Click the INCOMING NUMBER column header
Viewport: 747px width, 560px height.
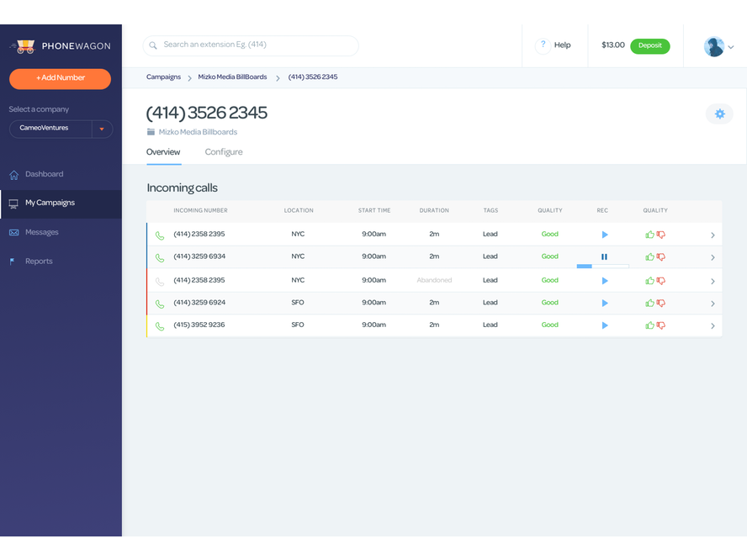coord(200,210)
